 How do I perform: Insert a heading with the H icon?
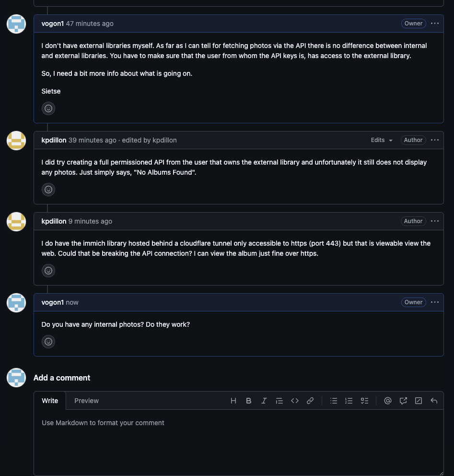233,401
